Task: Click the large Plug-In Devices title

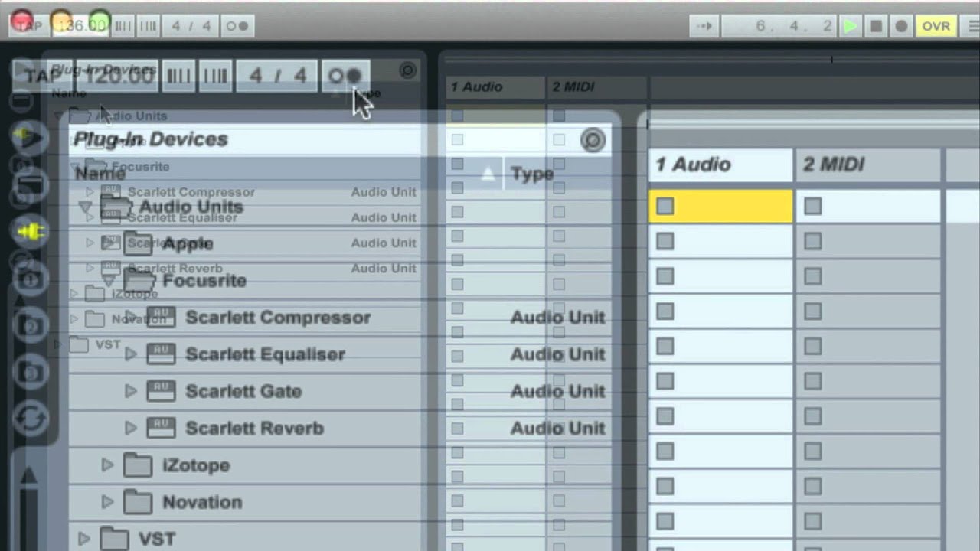Action: point(151,139)
